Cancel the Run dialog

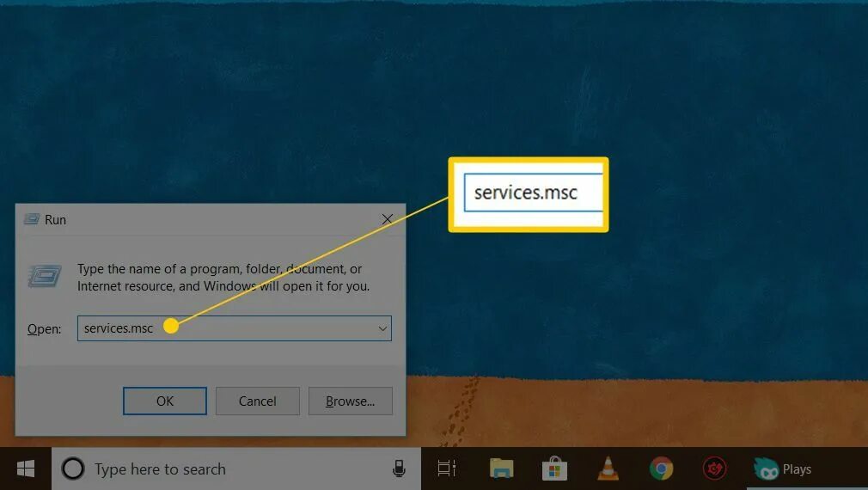click(x=258, y=401)
